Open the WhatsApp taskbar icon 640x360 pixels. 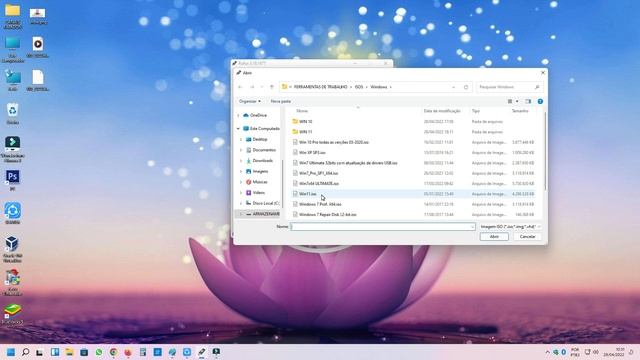point(99,352)
